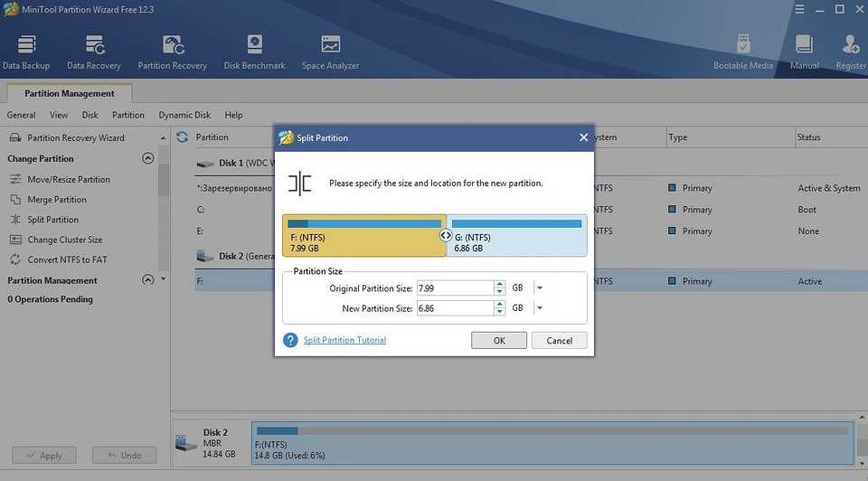
Task: Confirm the split with OK
Action: [x=499, y=341]
